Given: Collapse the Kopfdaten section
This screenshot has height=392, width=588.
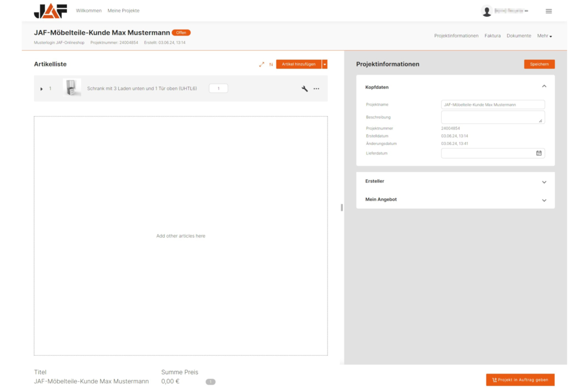Looking at the screenshot, I should (x=544, y=87).
